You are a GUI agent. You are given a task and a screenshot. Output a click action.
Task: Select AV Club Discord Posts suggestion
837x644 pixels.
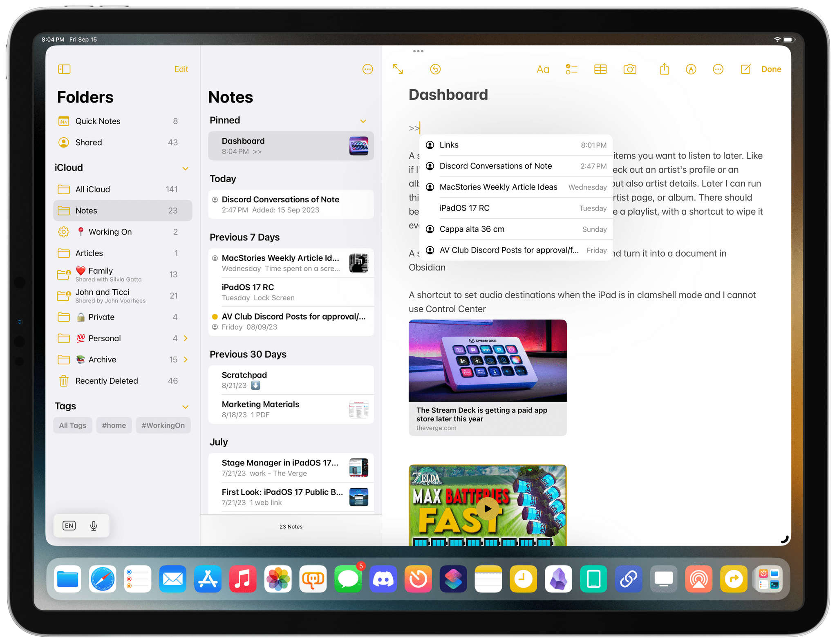pyautogui.click(x=516, y=250)
